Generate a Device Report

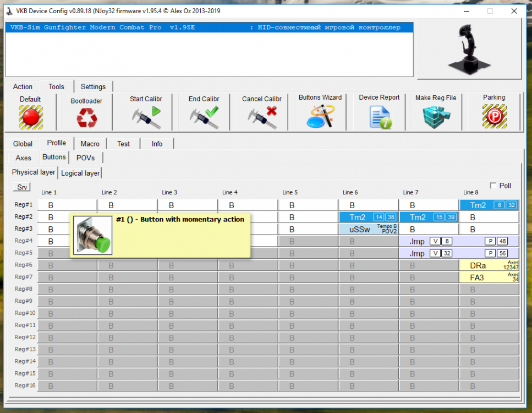click(380, 117)
